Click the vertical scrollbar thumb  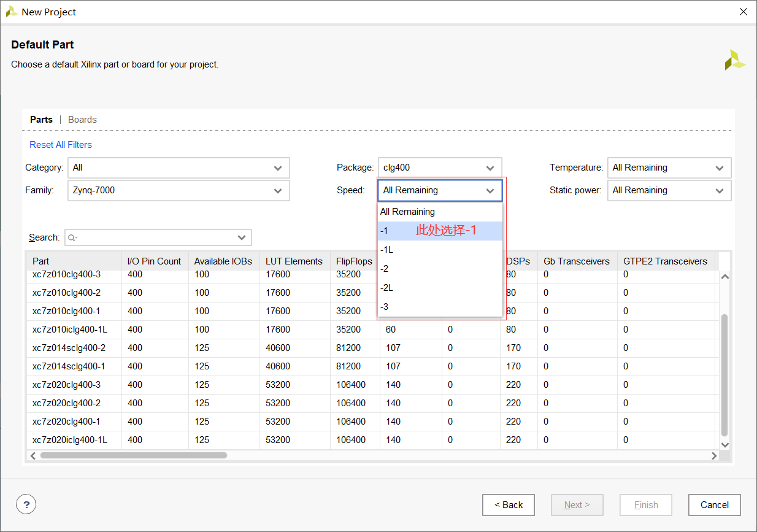pos(724,375)
